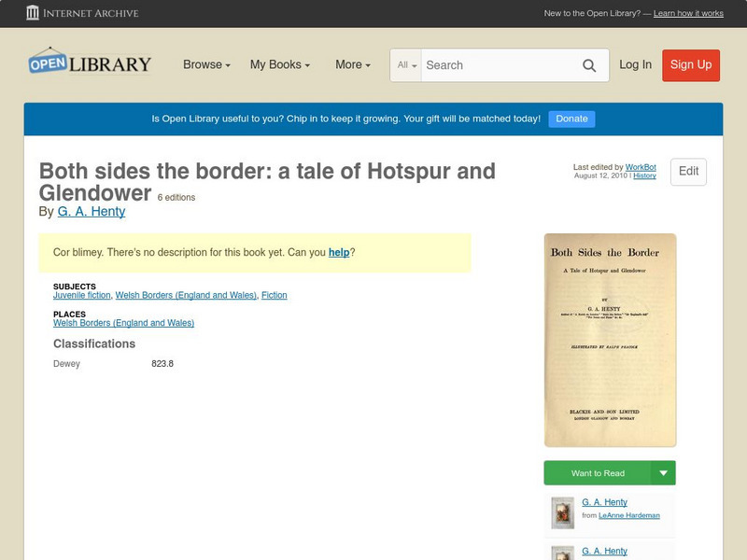747x560 pixels.
Task: Click the Sign Up button
Action: pos(690,65)
